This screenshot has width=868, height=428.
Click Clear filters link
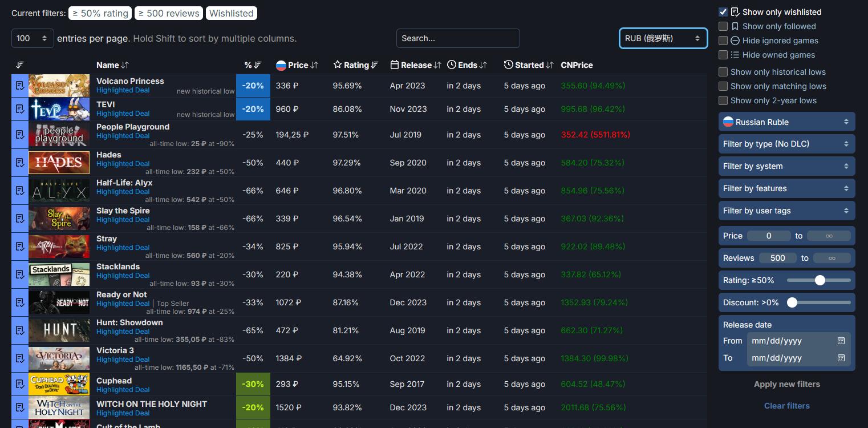coord(787,406)
